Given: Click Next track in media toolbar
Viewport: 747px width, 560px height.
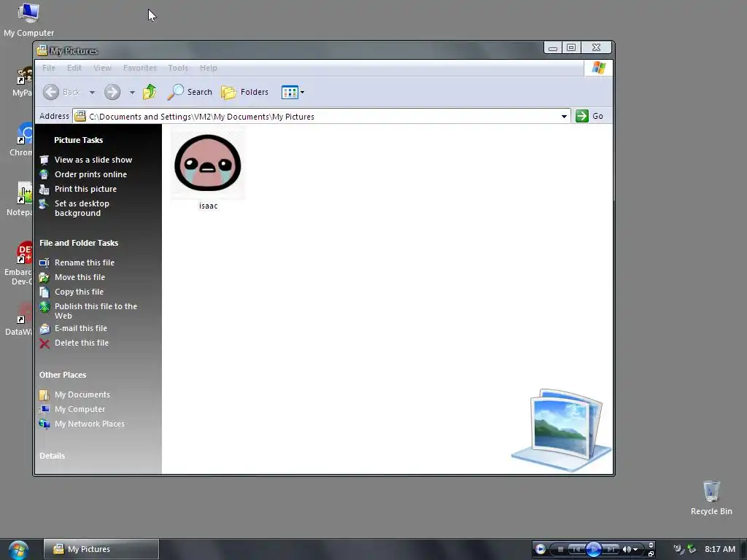Looking at the screenshot, I should (612, 549).
